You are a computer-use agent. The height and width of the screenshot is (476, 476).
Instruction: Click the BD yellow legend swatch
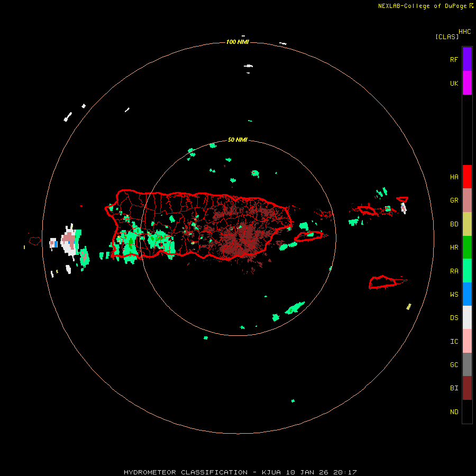(x=467, y=224)
